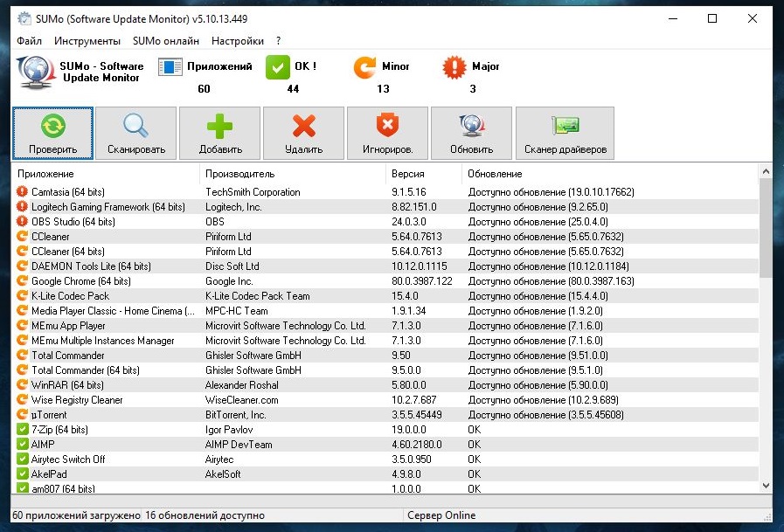Open the Инструменты menu

[87, 41]
